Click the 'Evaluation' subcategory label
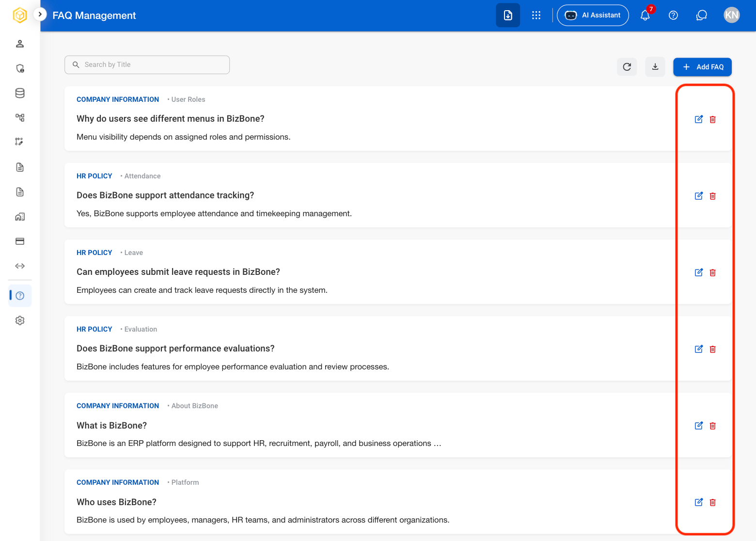The height and width of the screenshot is (541, 756). (141, 329)
